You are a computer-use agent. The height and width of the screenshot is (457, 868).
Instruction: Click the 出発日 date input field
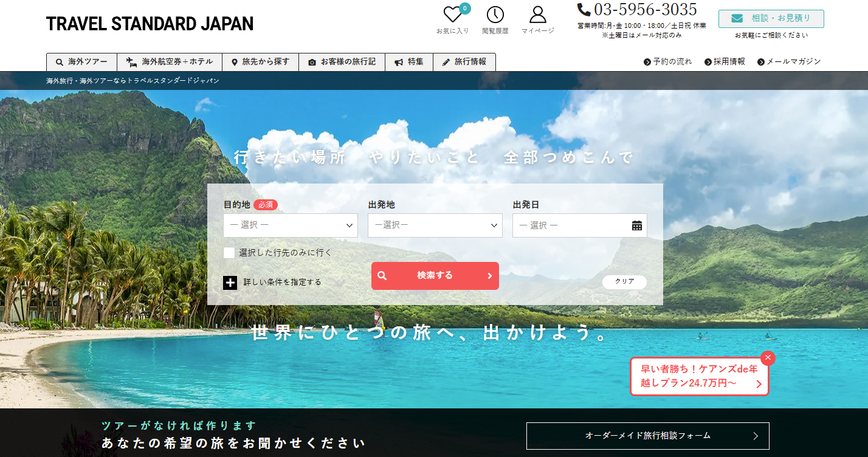pos(570,225)
